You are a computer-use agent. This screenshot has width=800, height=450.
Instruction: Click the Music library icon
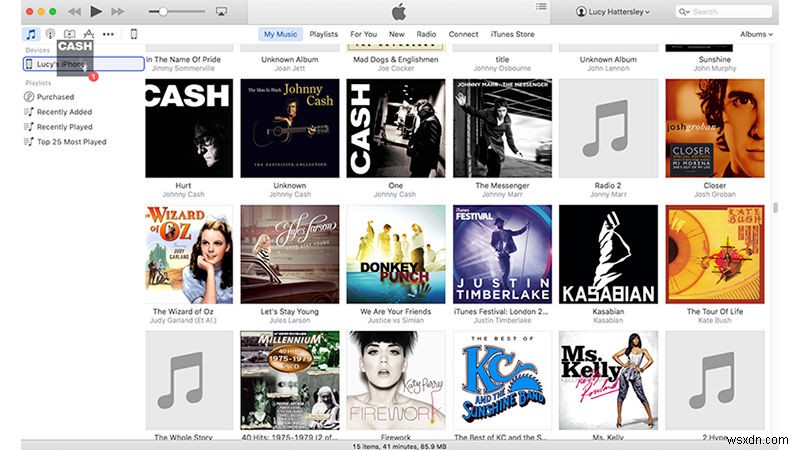31,34
